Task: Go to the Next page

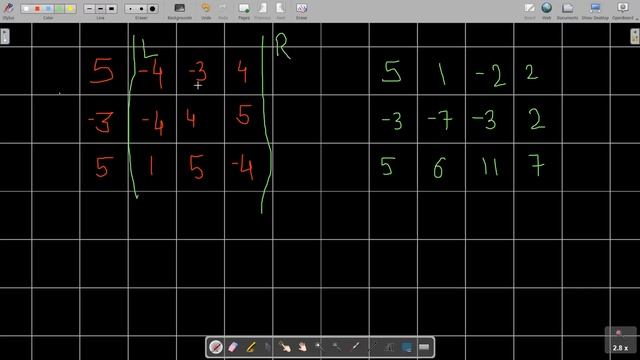Action: pos(280,10)
